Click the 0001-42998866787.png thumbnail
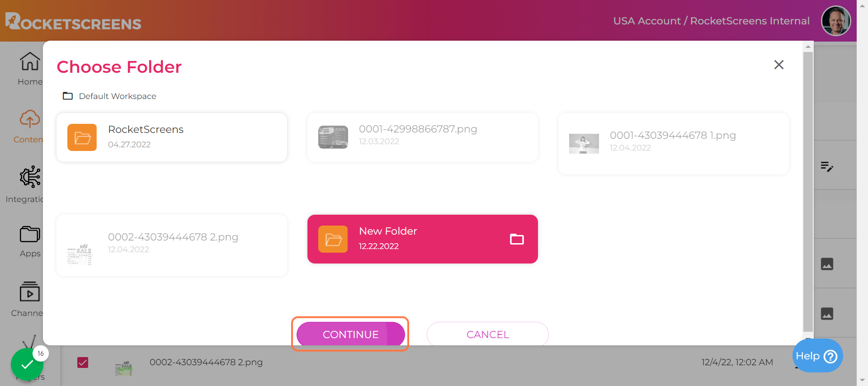The image size is (868, 386). coord(333,137)
